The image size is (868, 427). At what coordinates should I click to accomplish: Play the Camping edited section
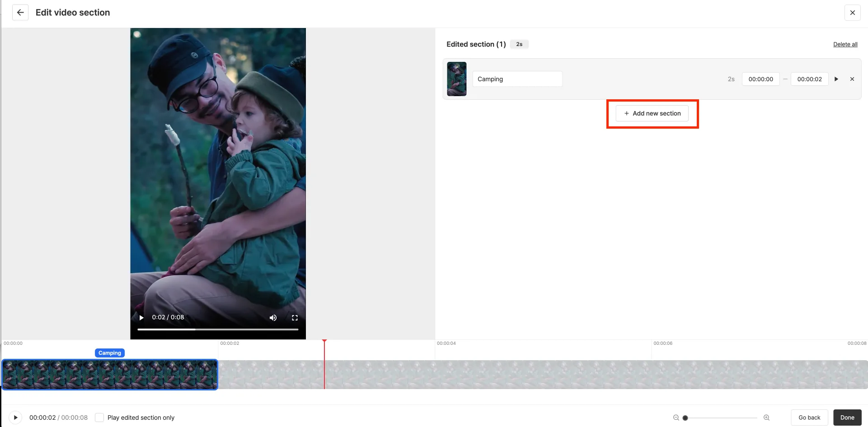pos(836,79)
